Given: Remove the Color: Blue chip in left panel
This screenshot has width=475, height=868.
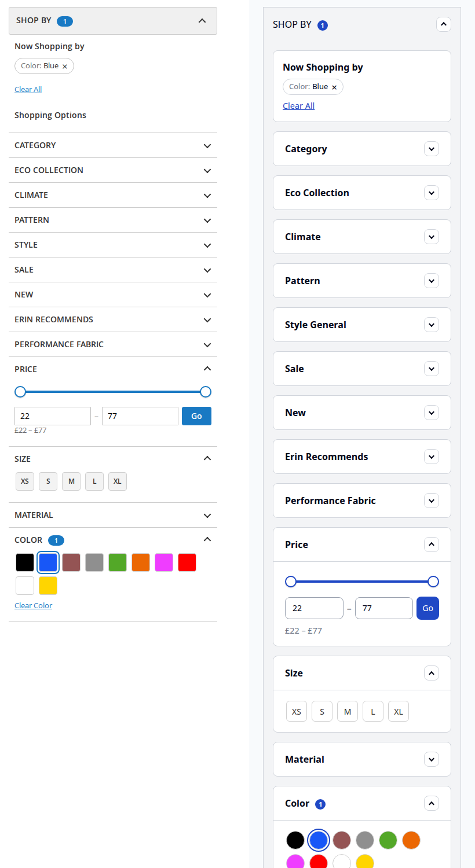Looking at the screenshot, I should pos(65,67).
